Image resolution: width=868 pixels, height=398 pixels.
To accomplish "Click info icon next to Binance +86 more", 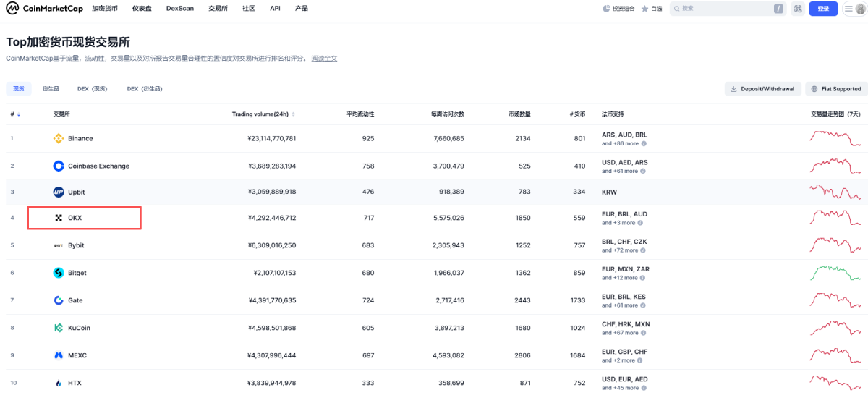I will tap(643, 143).
